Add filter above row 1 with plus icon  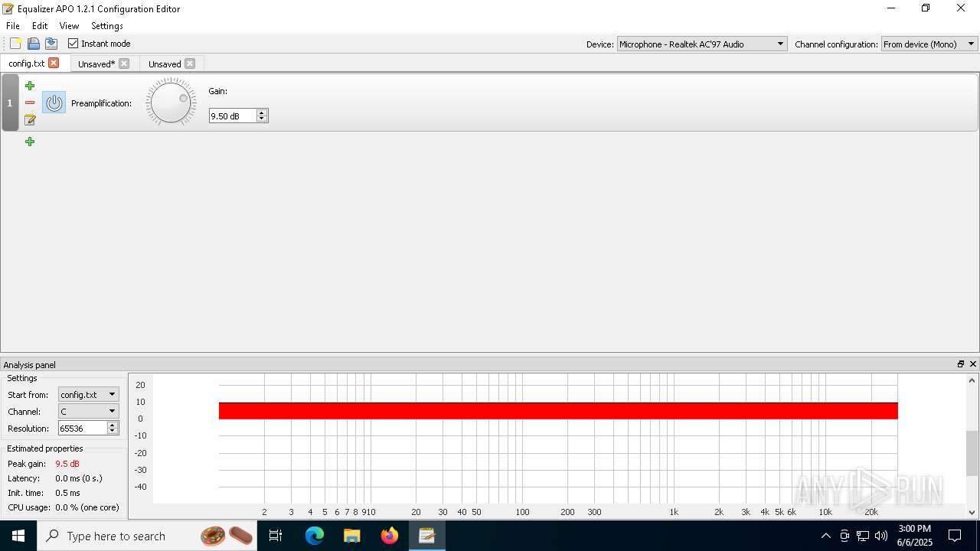[30, 86]
